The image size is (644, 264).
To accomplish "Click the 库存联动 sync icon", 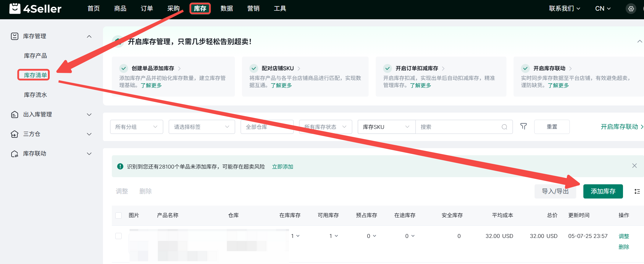I will (14, 154).
